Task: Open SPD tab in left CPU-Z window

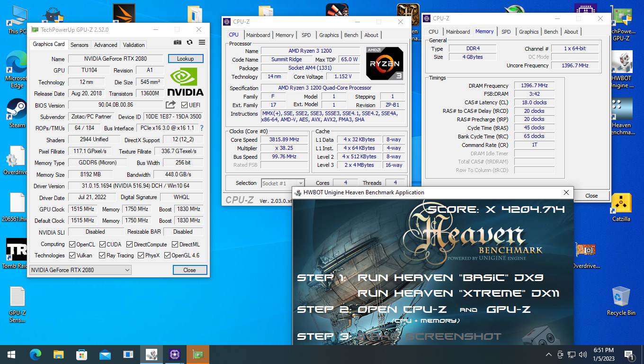Action: point(306,35)
